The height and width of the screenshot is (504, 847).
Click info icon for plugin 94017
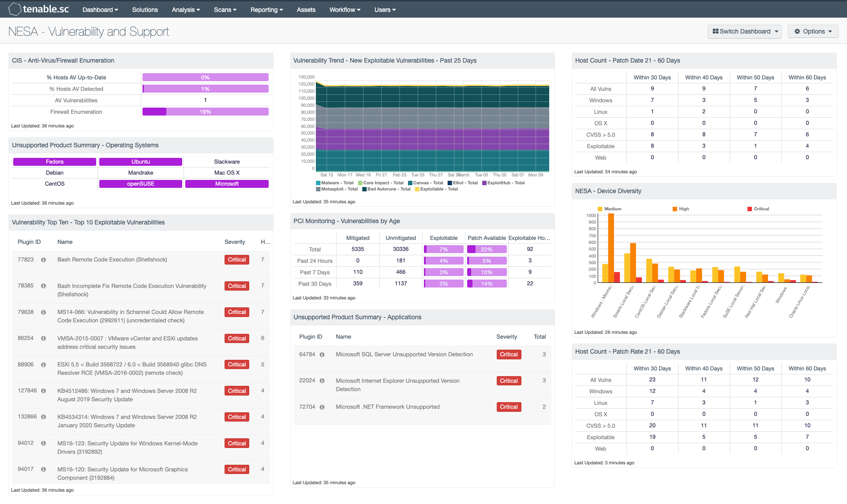[44, 469]
